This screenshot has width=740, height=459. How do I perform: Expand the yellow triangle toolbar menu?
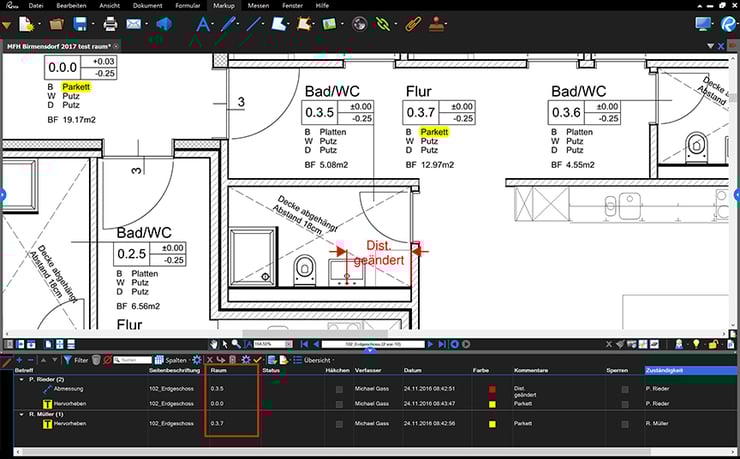coord(6,25)
